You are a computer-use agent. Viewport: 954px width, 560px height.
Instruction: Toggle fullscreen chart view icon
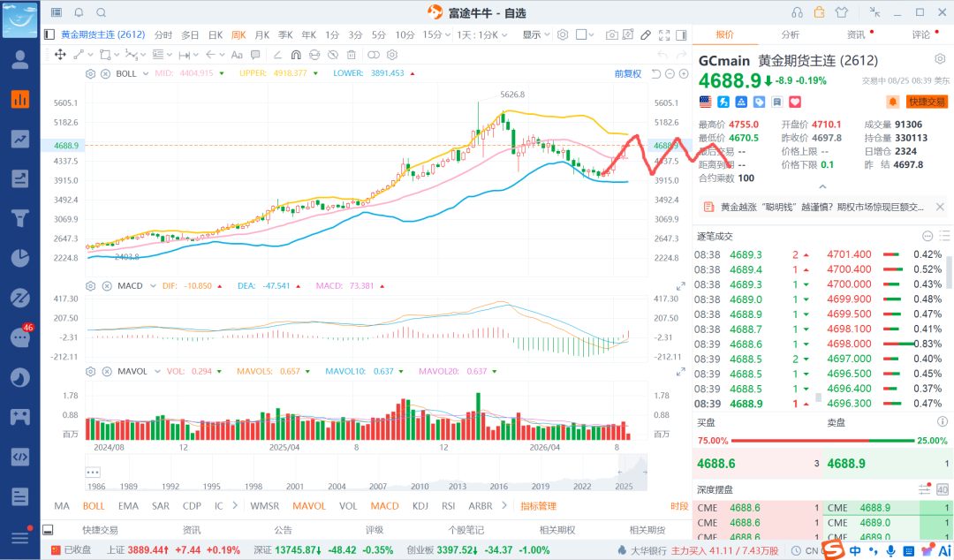click(664, 34)
